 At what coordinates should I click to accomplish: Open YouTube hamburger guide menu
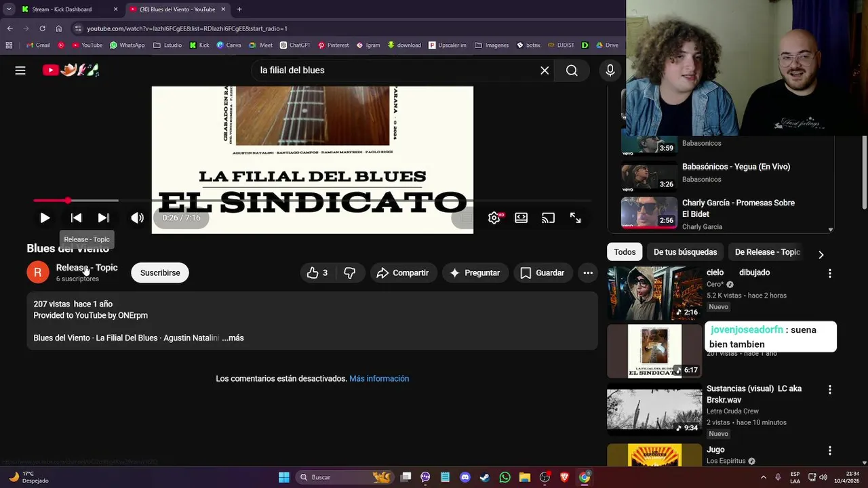click(20, 70)
